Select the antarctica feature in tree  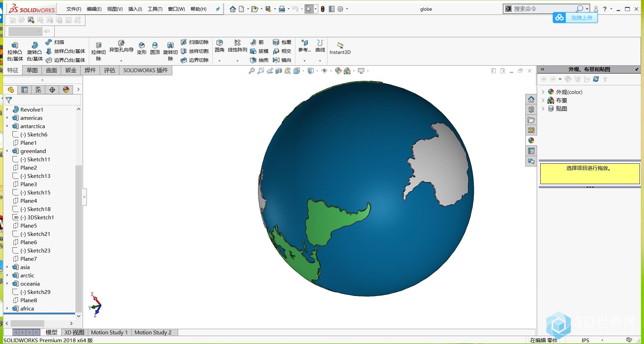[33, 126]
